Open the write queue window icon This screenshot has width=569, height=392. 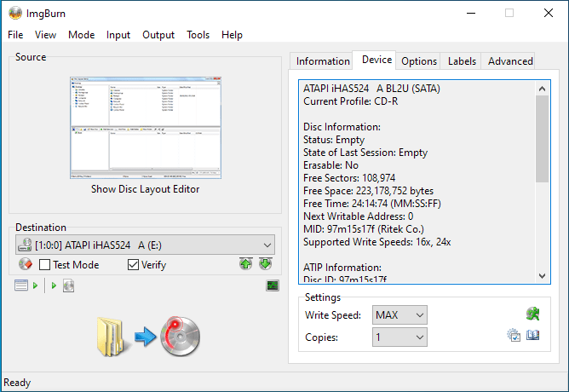(21, 285)
